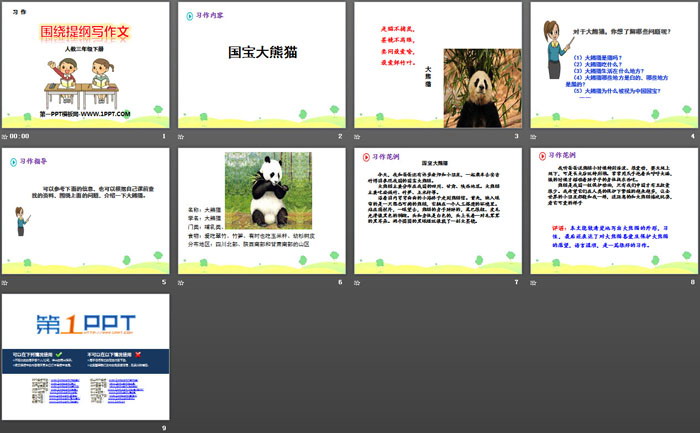This screenshot has width=700, height=433.
Task: Click the animation star icon under slide 5
Action: 6,283
